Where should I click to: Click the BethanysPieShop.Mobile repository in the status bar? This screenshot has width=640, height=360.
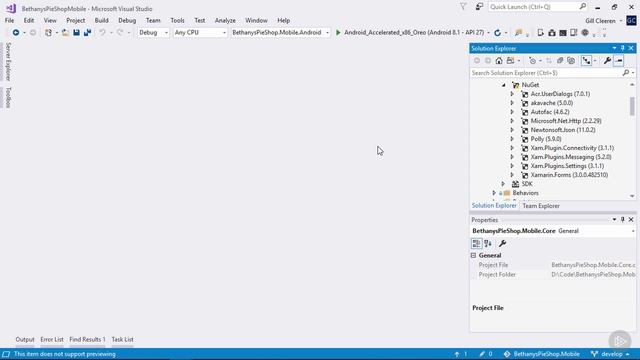pos(542,354)
